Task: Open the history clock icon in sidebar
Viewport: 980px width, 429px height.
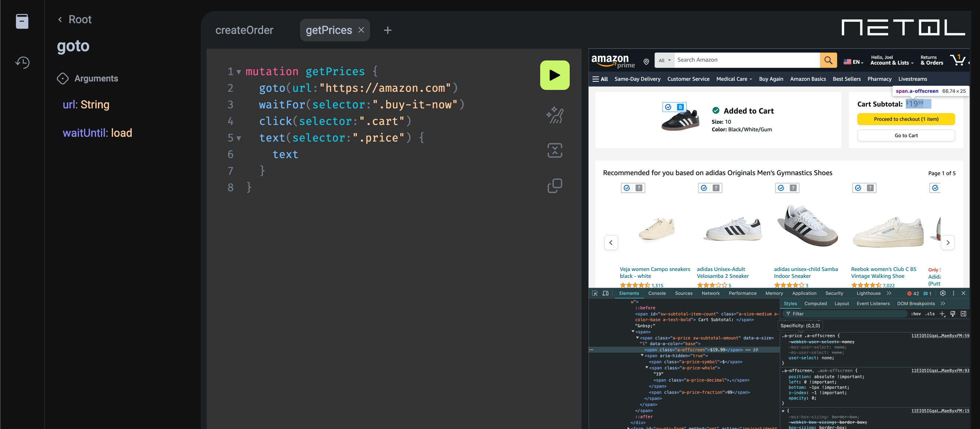Action: tap(23, 62)
